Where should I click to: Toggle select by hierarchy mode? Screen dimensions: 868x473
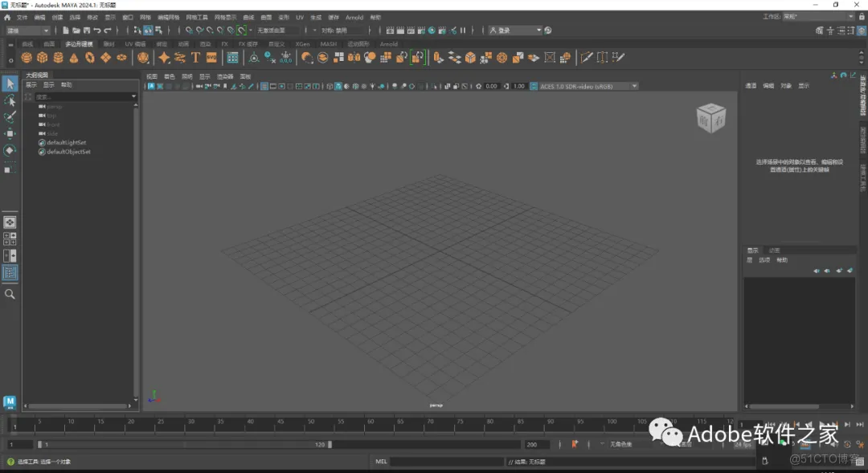[x=137, y=31]
